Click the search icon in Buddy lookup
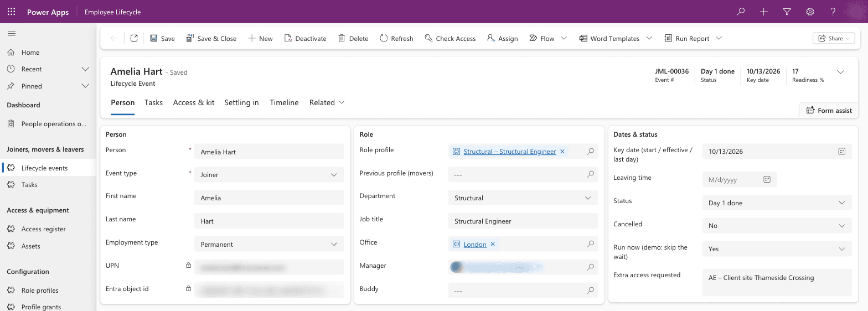 point(591,290)
